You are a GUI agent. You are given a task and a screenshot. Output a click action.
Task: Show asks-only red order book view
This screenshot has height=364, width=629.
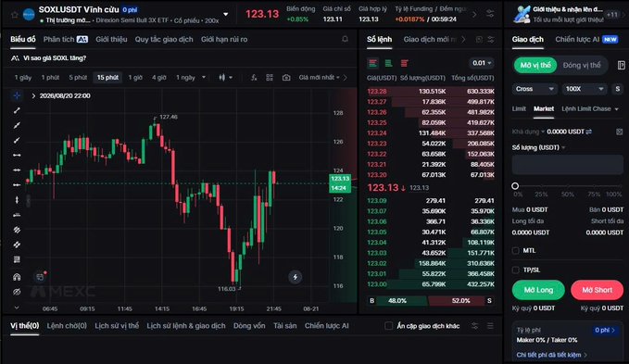pyautogui.click(x=404, y=63)
